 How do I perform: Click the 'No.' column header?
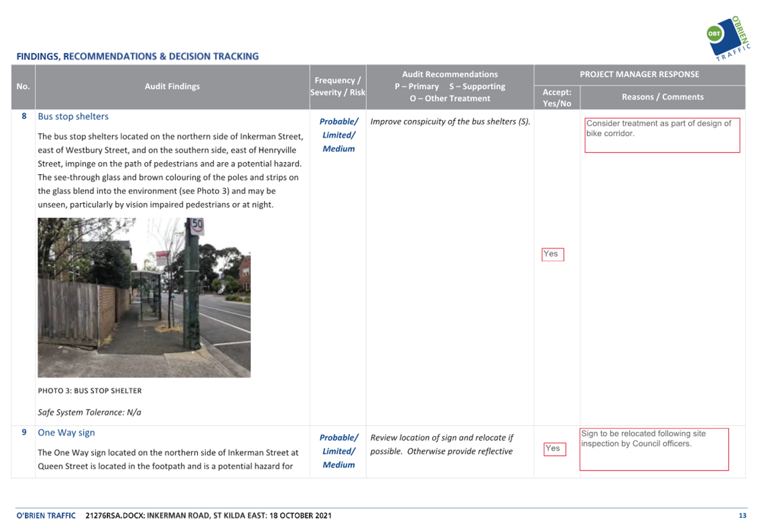23,86
